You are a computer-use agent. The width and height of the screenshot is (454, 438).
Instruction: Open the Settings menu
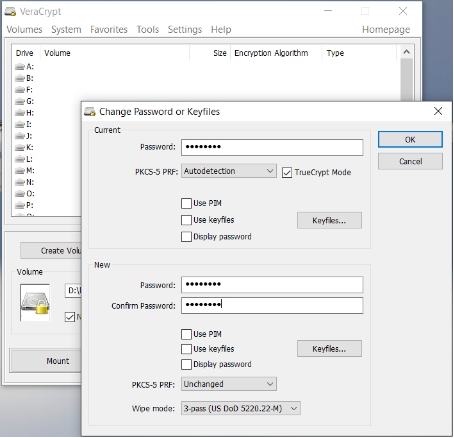[185, 30]
